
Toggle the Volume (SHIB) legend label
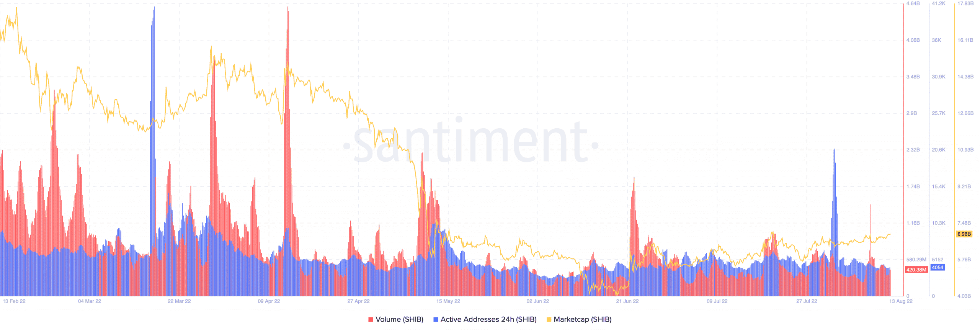pos(399,319)
